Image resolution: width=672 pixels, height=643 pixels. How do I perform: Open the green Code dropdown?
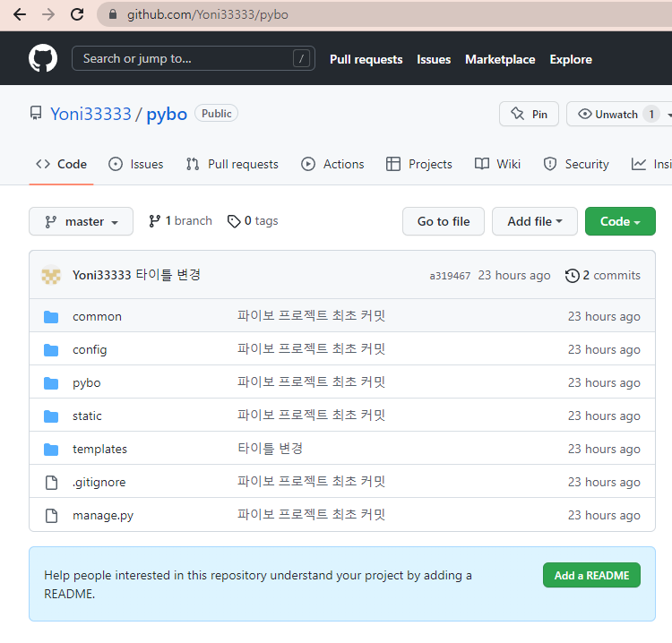point(620,221)
